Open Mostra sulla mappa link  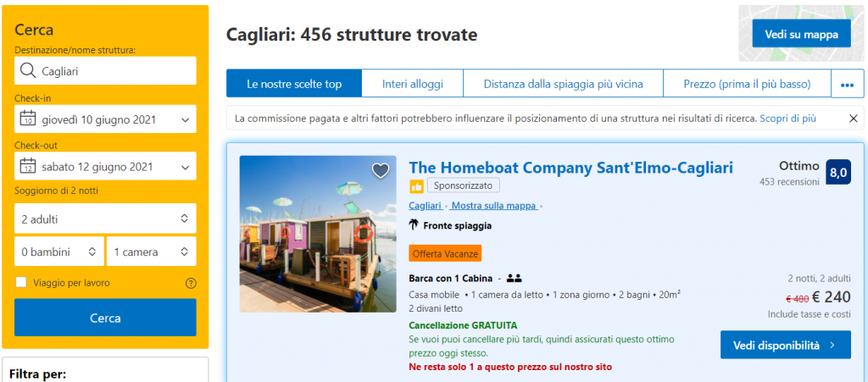[x=494, y=206]
